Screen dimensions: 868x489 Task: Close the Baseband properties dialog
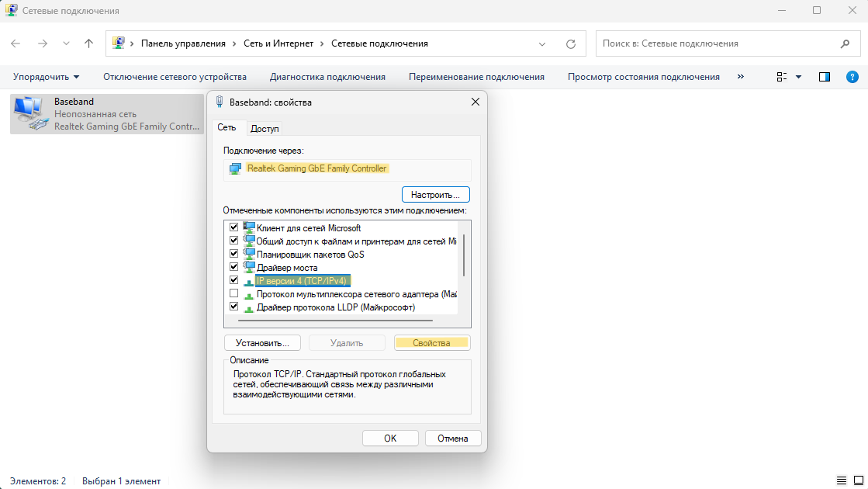coord(475,102)
